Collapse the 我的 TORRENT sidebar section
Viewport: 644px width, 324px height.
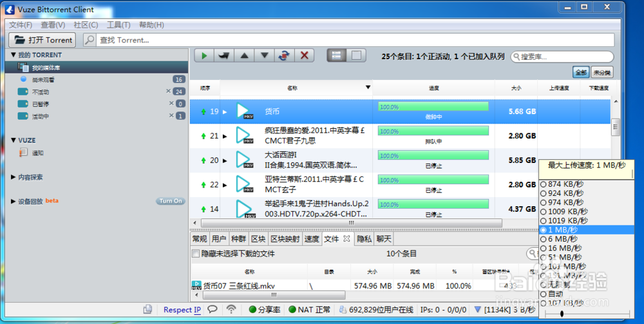tap(13, 55)
